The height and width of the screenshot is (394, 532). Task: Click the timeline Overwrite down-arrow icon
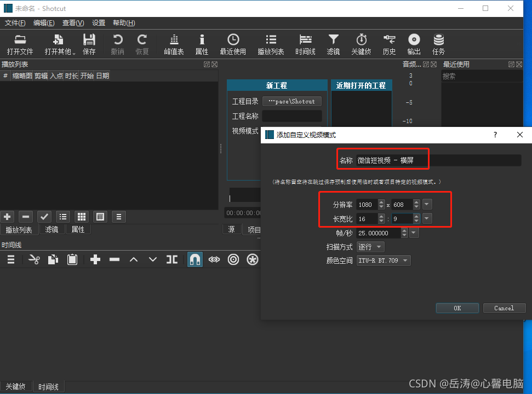(x=153, y=260)
